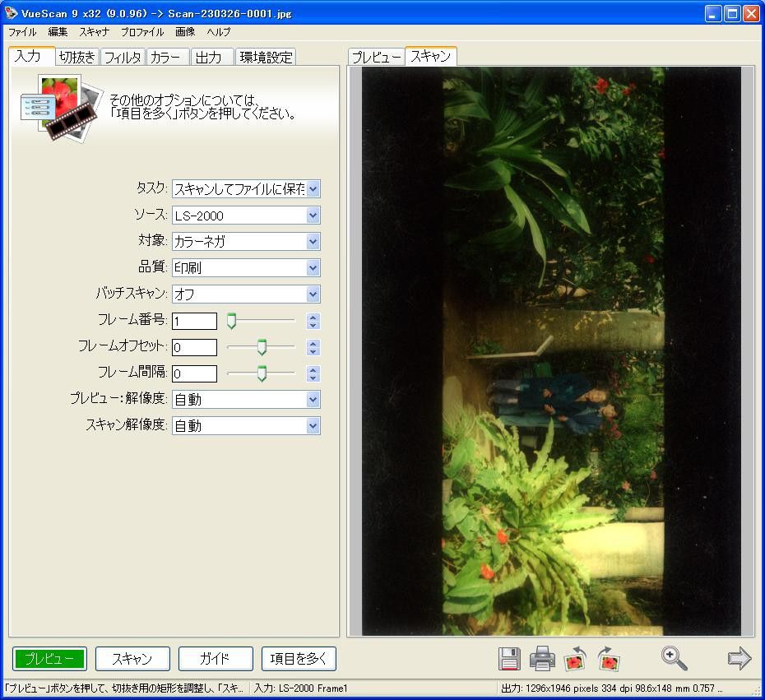Click the 項目を多く button
765x700 pixels.
(x=299, y=659)
